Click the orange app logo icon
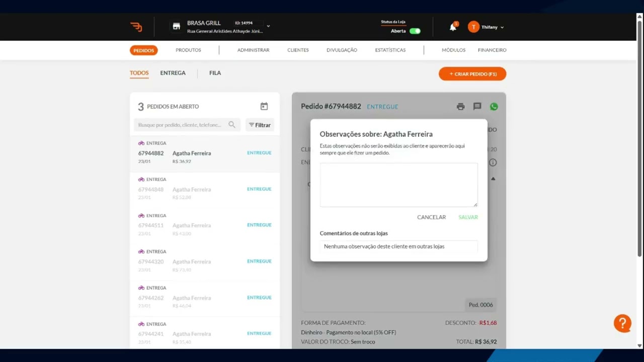Screen dimensions: 644x362 [136, 27]
